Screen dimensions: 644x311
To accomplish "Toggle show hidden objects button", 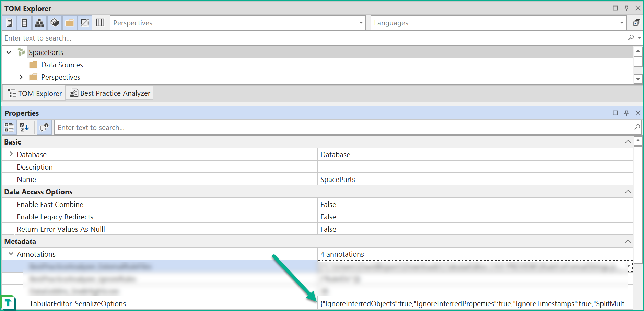I will pyautogui.click(x=85, y=23).
